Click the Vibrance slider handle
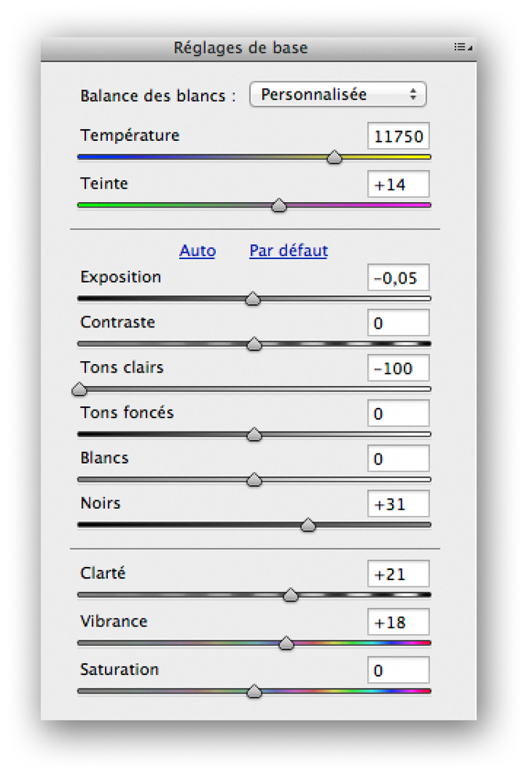532x783 pixels. click(x=286, y=643)
